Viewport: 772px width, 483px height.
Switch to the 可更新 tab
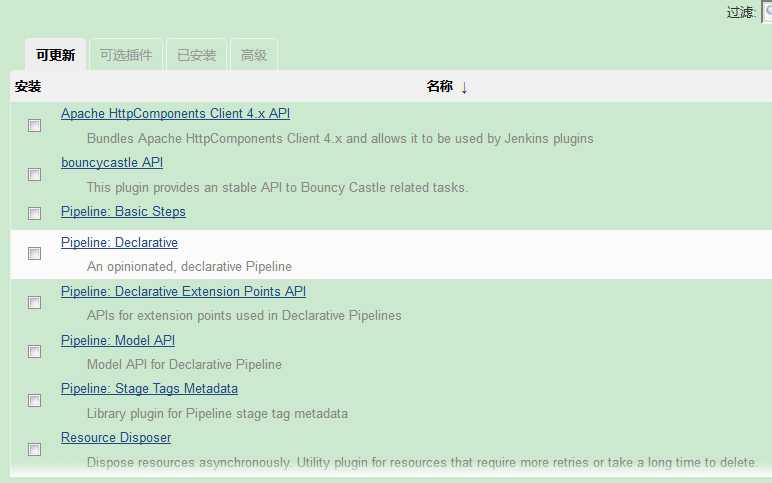click(56, 55)
